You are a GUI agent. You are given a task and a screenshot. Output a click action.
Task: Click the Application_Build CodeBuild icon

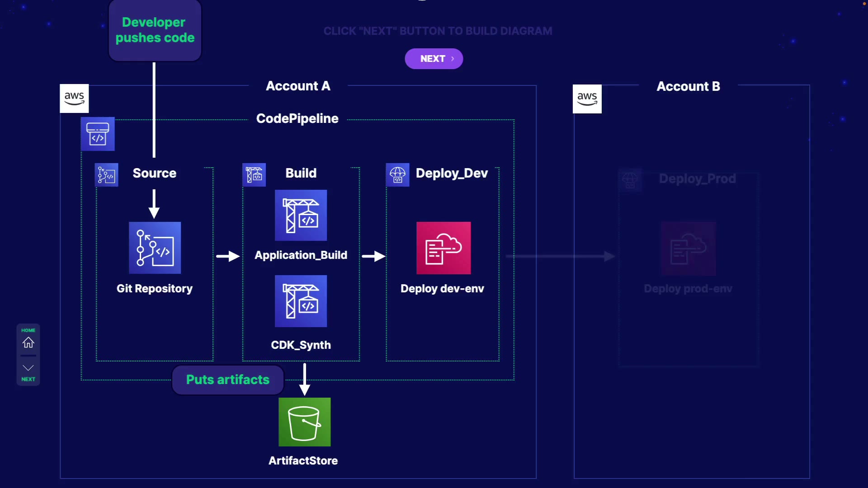(x=301, y=215)
